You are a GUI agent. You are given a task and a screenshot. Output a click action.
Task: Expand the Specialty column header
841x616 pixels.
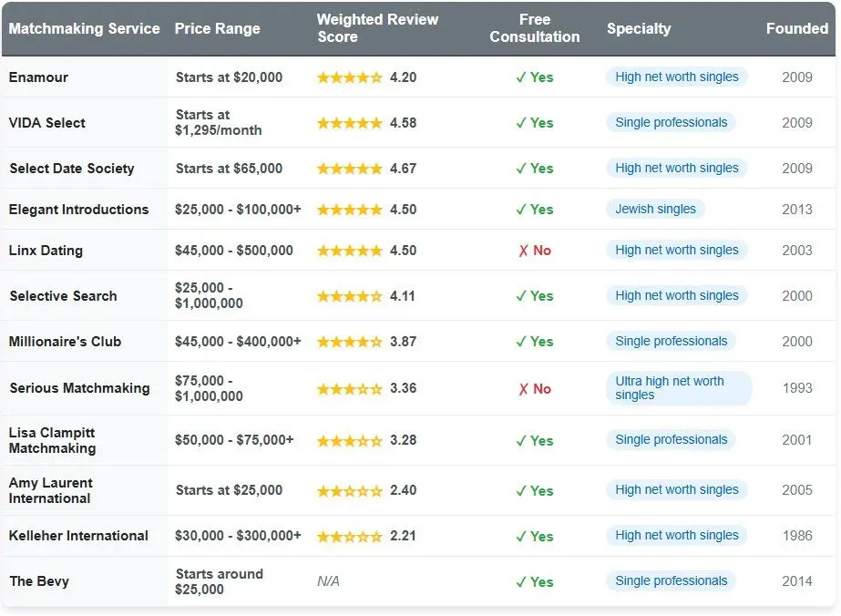[639, 28]
